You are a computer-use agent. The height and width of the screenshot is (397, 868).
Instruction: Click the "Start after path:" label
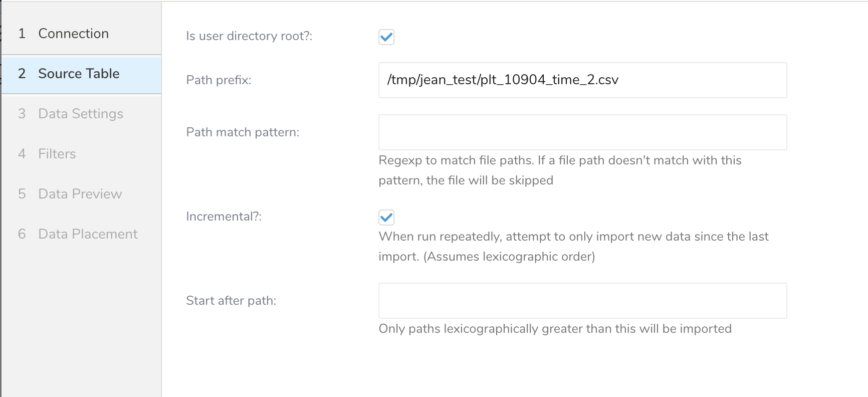click(x=231, y=301)
